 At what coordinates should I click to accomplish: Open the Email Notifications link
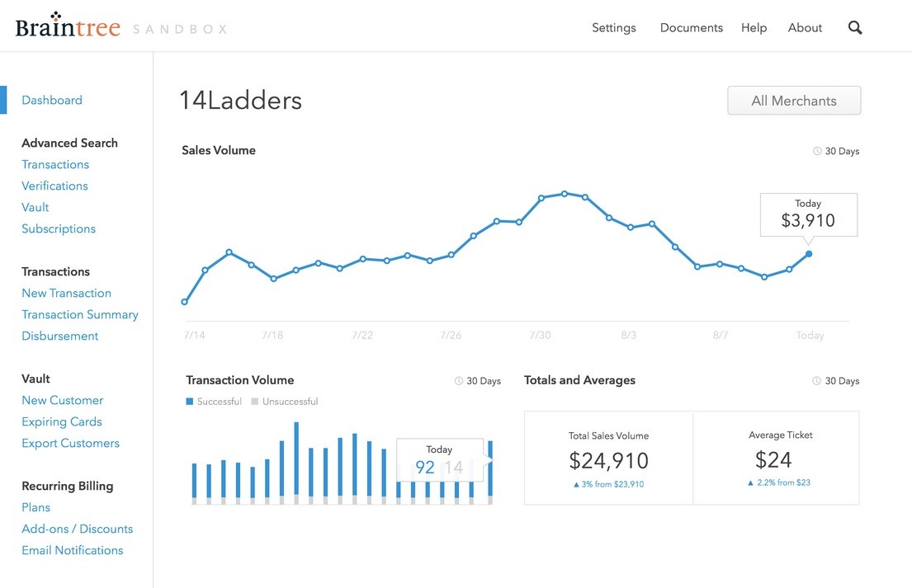72,550
